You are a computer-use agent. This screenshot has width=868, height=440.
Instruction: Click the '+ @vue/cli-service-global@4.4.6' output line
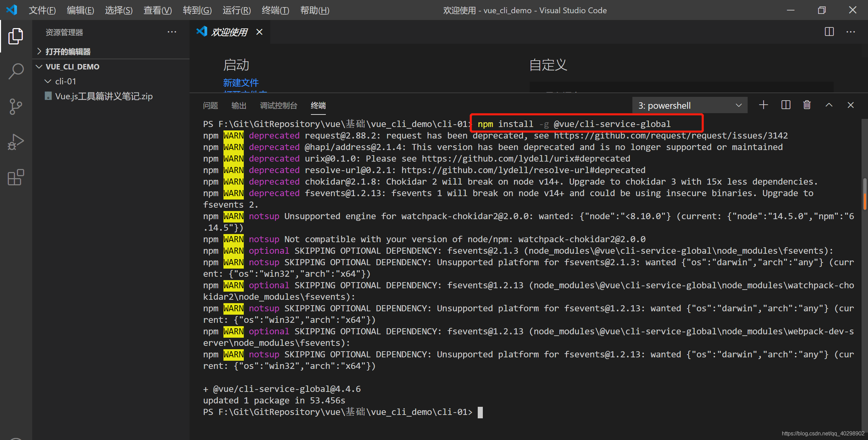pyautogui.click(x=282, y=389)
